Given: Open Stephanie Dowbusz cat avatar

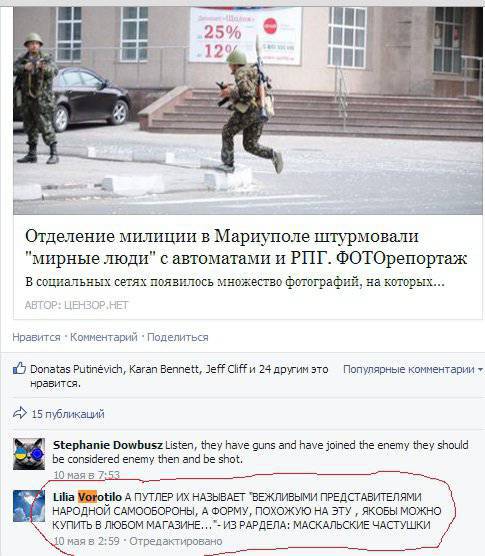Looking at the screenshot, I should 29,454.
